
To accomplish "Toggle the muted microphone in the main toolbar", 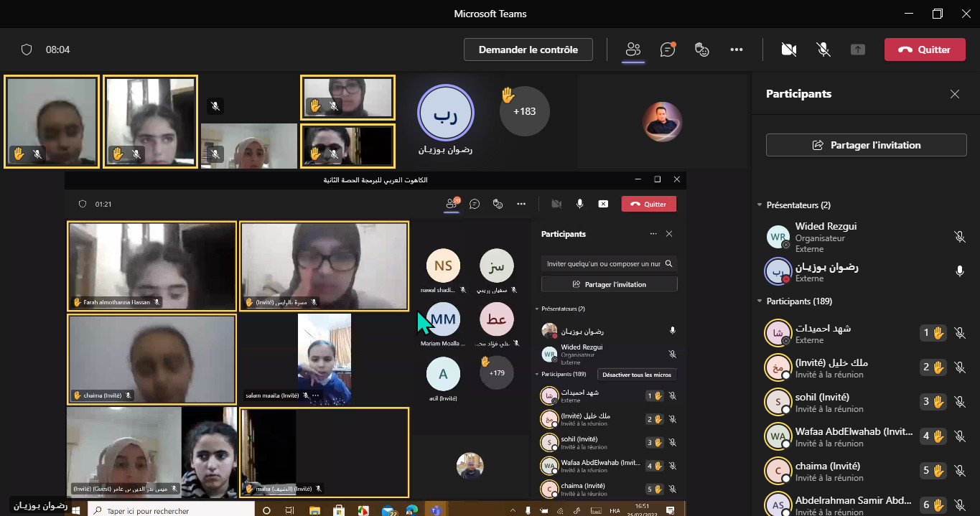I will 823,50.
